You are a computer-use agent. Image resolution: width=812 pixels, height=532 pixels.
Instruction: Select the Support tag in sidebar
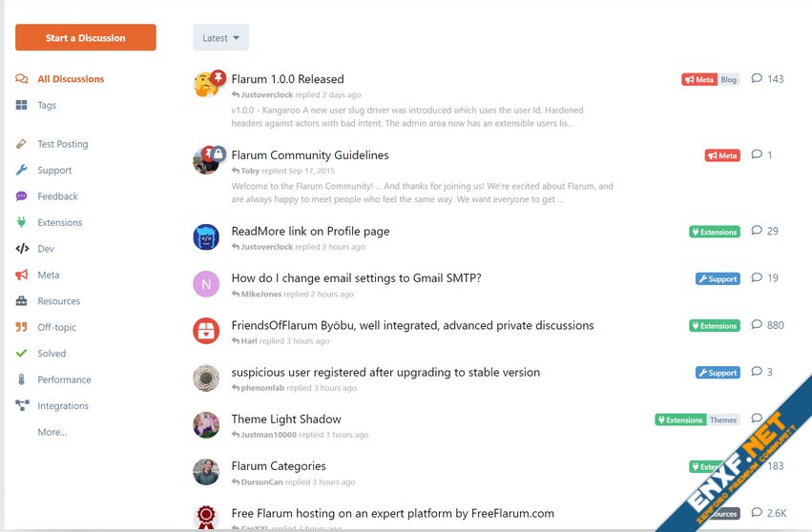54,170
